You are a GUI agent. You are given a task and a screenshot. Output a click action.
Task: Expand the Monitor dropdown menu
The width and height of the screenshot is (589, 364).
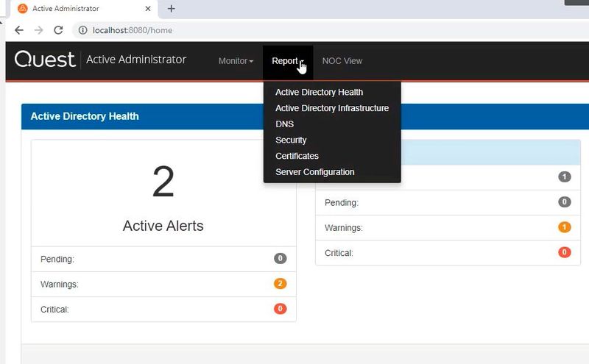pyautogui.click(x=236, y=61)
